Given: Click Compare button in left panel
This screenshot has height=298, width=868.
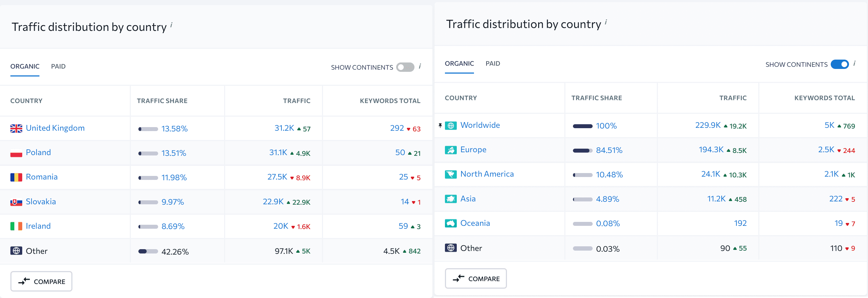Looking at the screenshot, I should click(41, 281).
